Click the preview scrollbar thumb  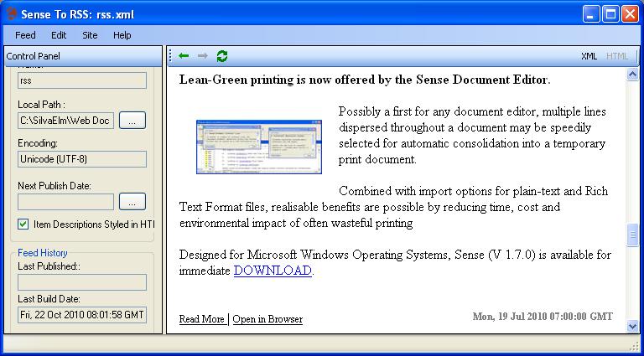tap(632, 235)
